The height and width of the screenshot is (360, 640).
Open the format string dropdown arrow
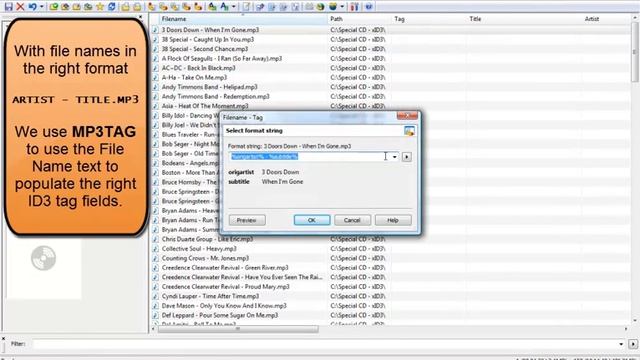coord(394,157)
